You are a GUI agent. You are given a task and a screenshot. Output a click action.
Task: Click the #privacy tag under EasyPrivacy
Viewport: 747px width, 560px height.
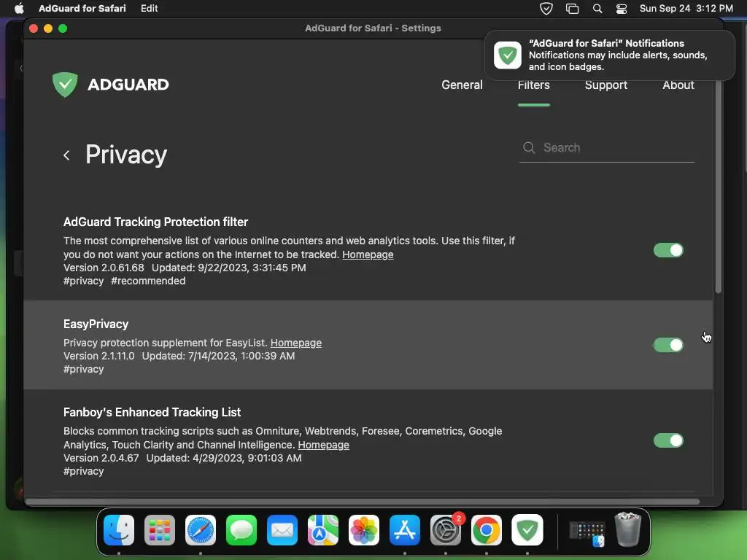click(83, 369)
